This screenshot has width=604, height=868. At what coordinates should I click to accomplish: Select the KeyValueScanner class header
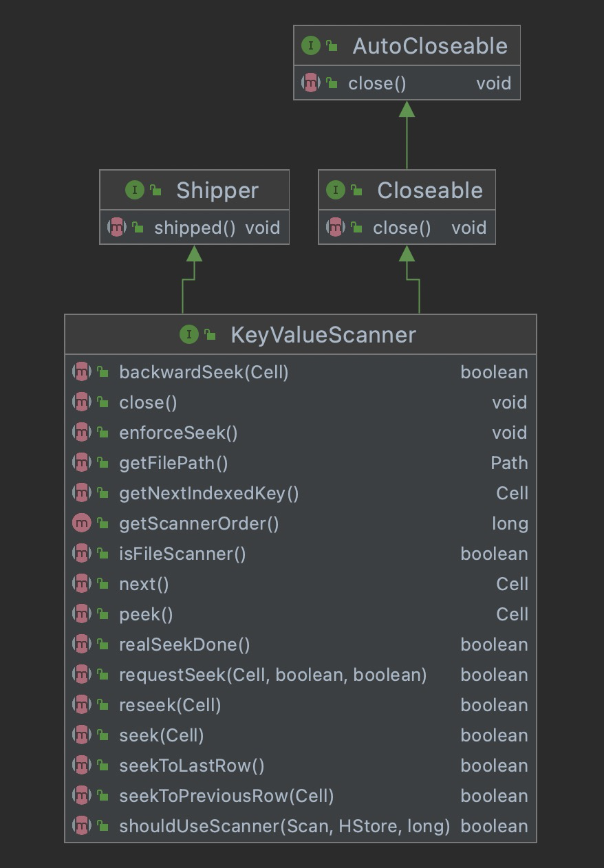323,335
